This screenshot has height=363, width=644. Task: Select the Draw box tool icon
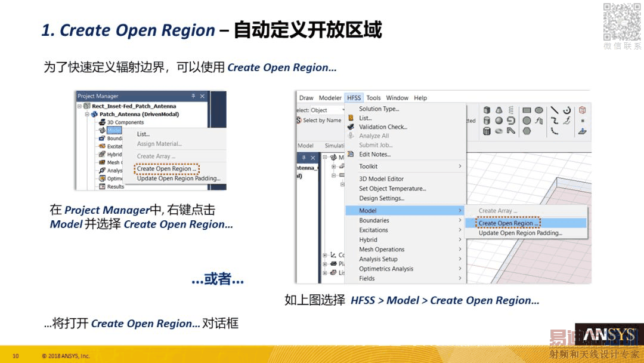[x=487, y=110]
